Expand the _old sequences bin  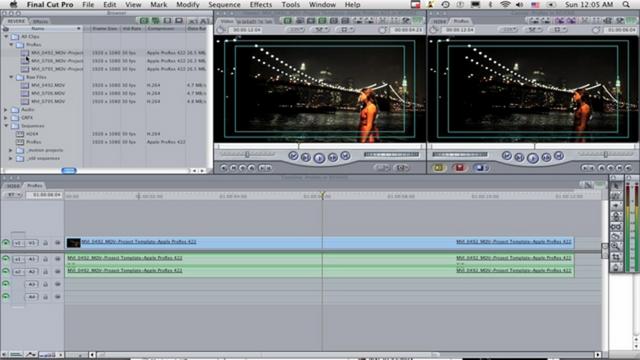(11, 158)
